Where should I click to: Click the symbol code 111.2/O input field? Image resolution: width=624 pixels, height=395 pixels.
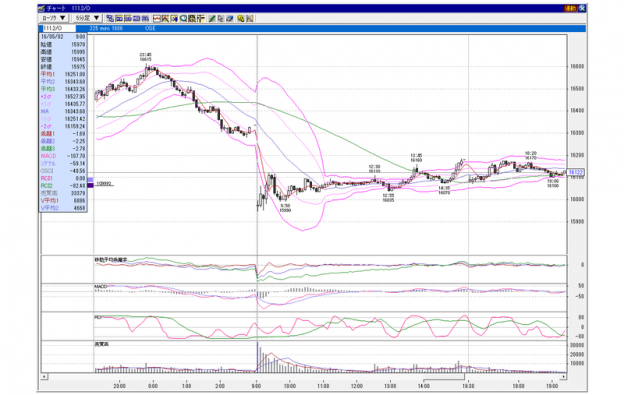point(58,28)
